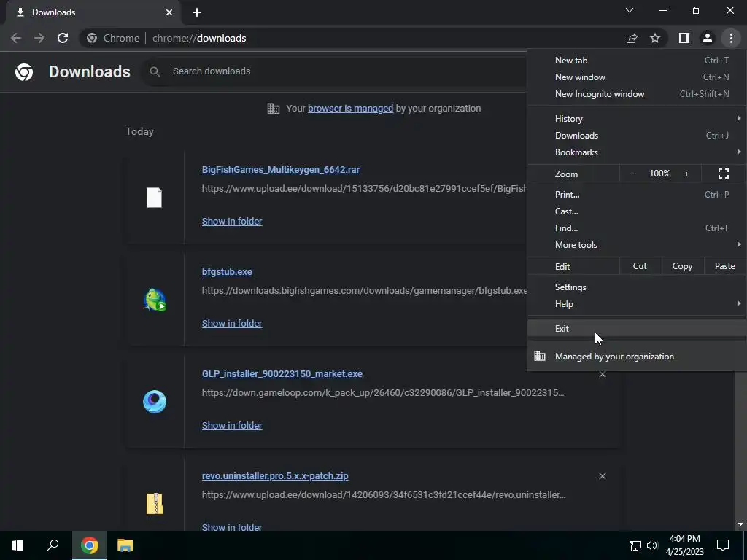Open Windows taskbar search
This screenshot has height=560, width=747.
coord(53,545)
